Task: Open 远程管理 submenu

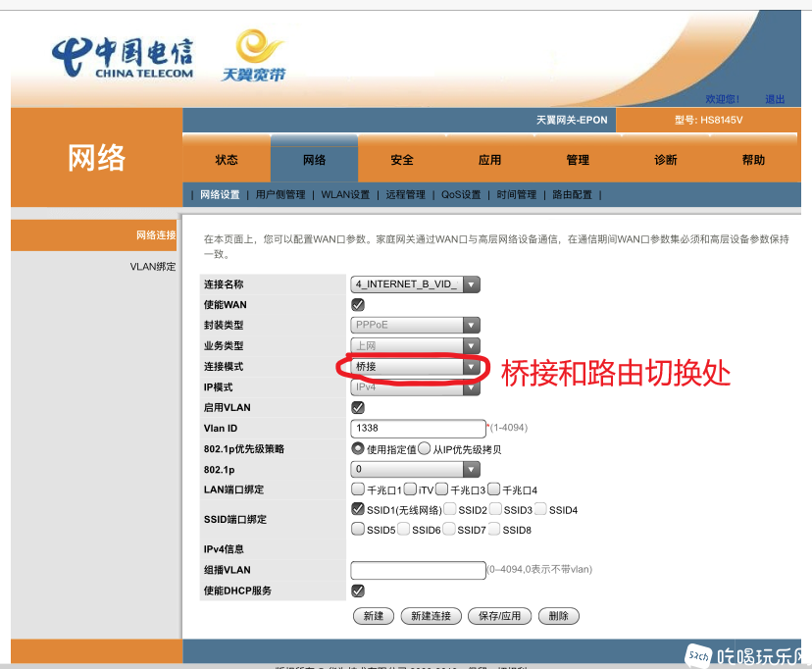Action: pyautogui.click(x=405, y=194)
